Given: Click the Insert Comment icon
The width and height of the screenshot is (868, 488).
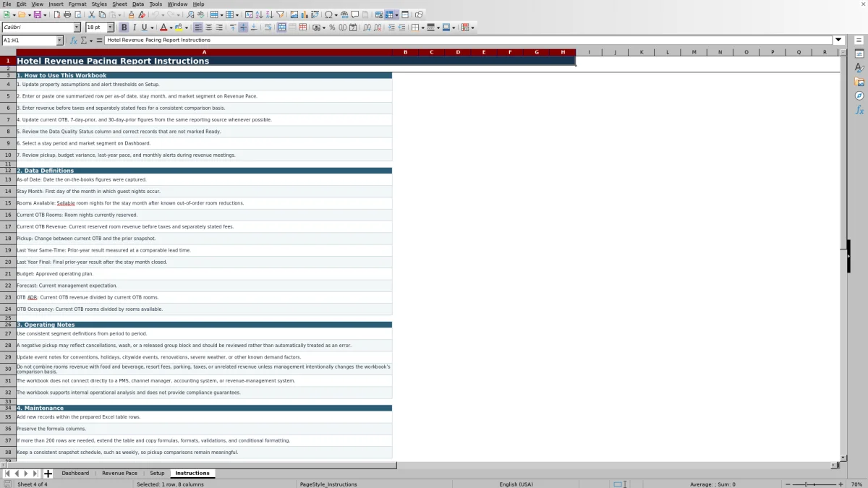Looking at the screenshot, I should click(354, 14).
